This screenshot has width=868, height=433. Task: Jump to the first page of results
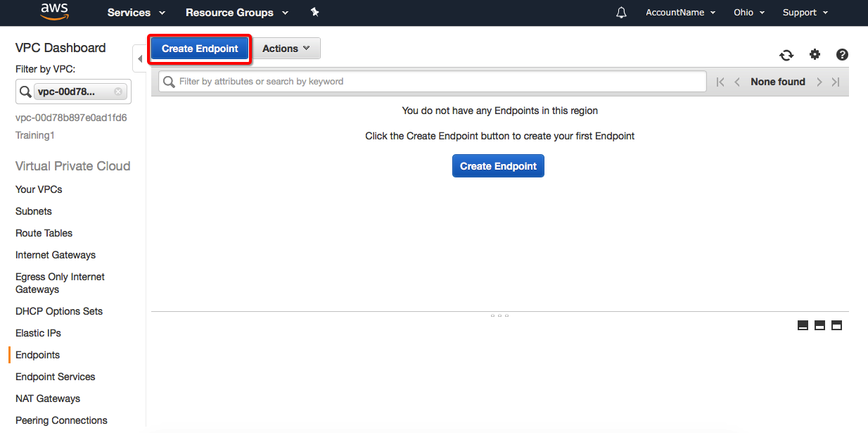720,82
